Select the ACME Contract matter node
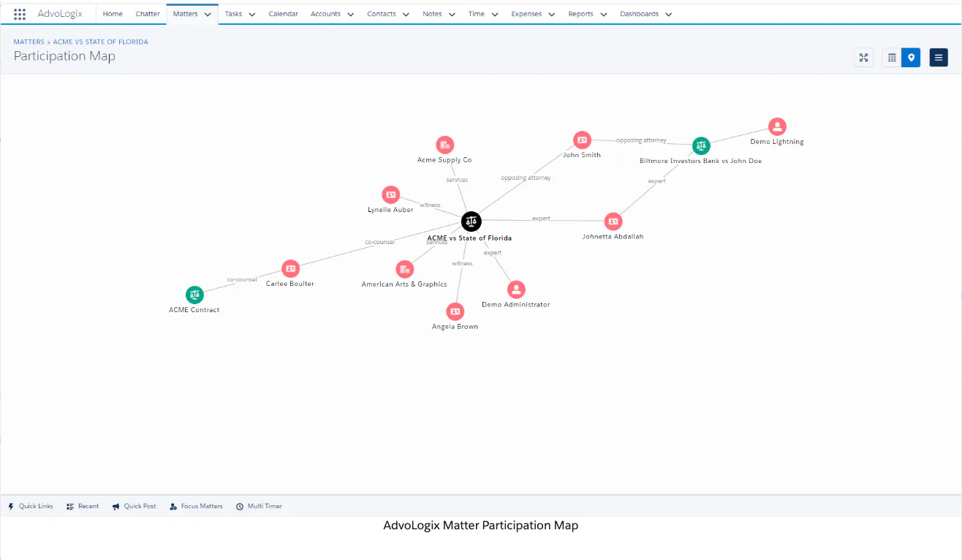 click(x=194, y=295)
